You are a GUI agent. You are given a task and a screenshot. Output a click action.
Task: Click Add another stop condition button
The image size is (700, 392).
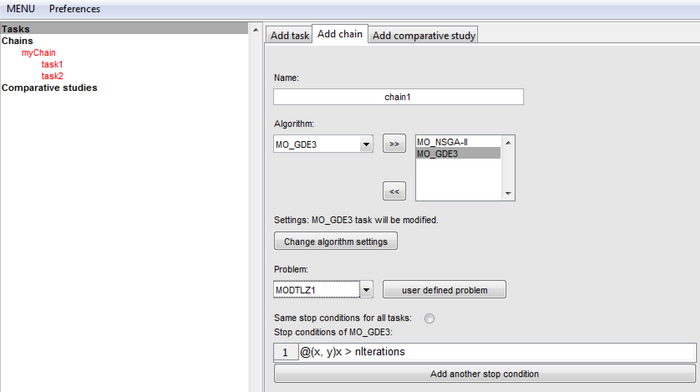(x=484, y=374)
